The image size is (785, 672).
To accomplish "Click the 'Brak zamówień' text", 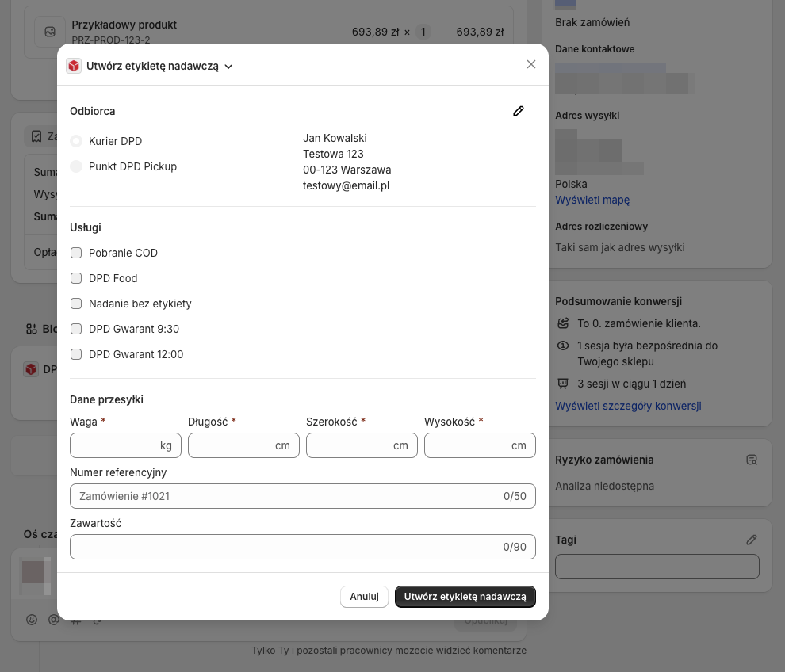I will pyautogui.click(x=592, y=22).
